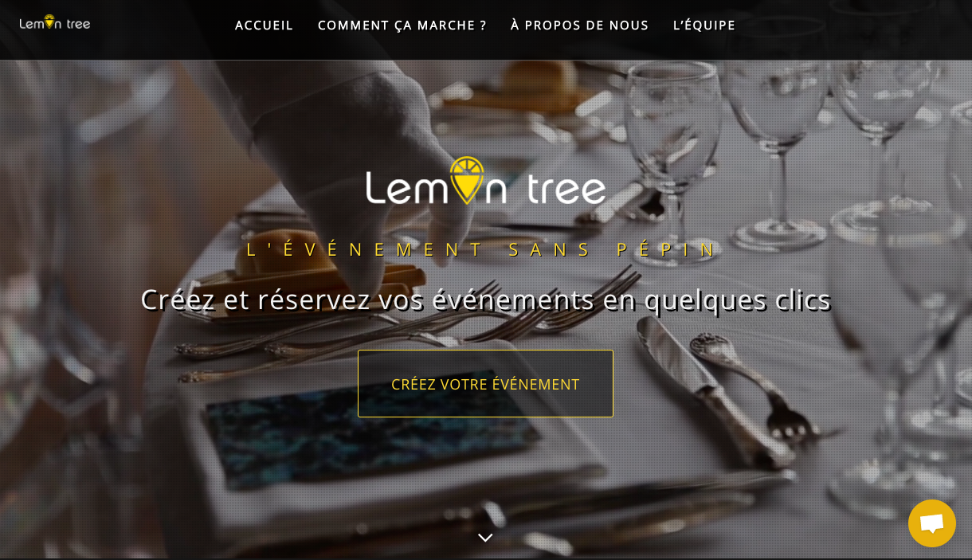Open the yellow chat bubble widget
The height and width of the screenshot is (560, 972).
point(931,523)
